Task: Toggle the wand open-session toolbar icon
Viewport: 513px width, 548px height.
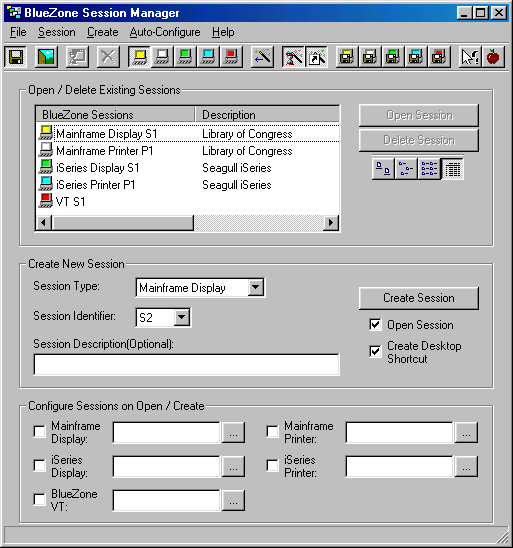Action: click(x=293, y=57)
